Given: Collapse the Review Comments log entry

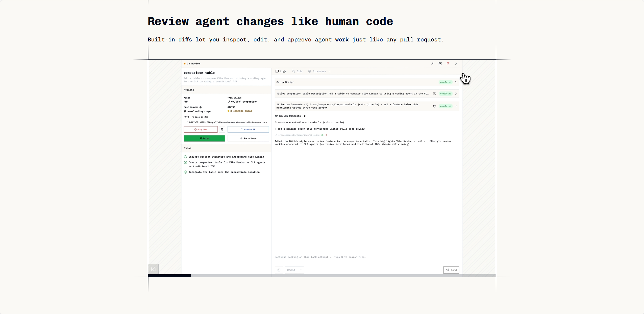Looking at the screenshot, I should (456, 106).
